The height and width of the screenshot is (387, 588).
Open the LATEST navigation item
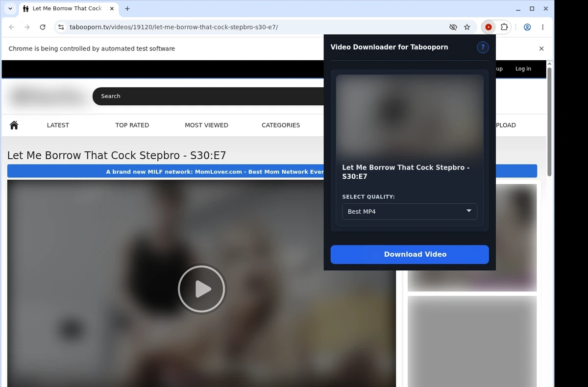click(x=58, y=125)
